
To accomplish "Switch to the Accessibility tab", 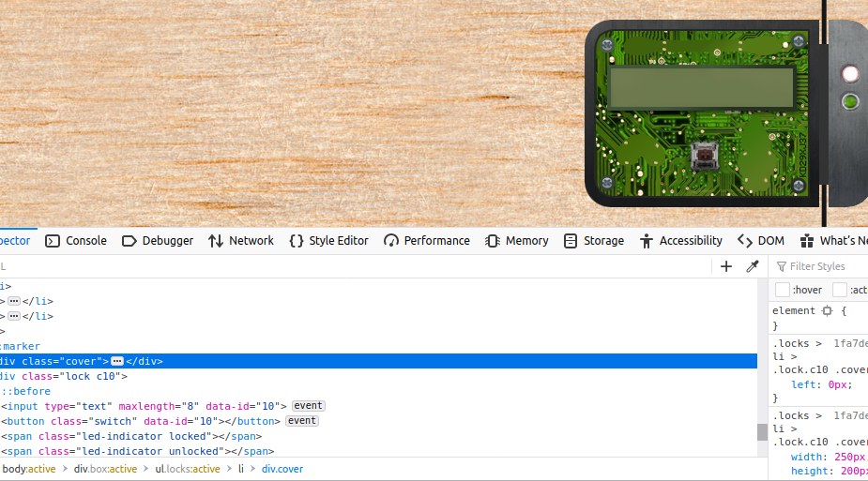I will [x=681, y=240].
